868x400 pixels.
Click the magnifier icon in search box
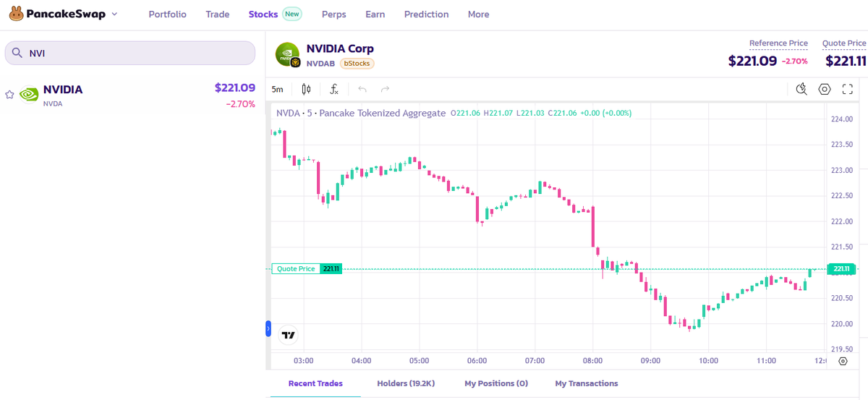[17, 53]
